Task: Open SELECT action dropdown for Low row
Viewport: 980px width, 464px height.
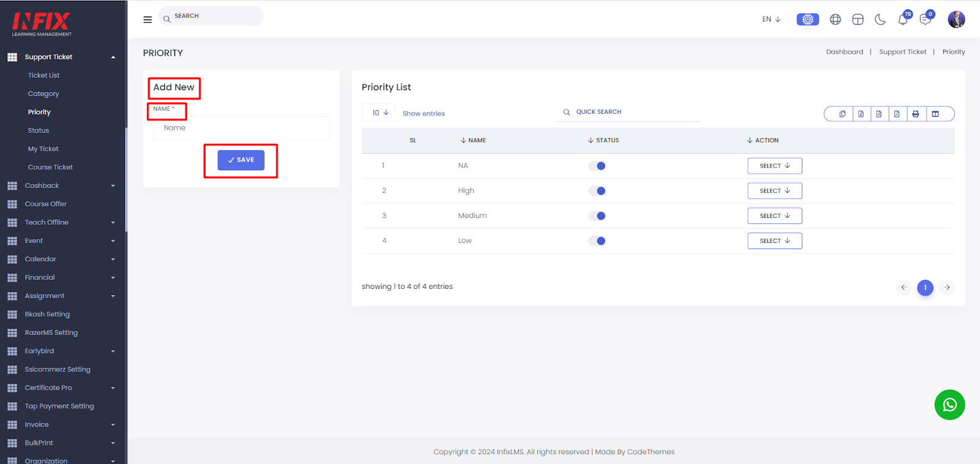Action: click(775, 241)
